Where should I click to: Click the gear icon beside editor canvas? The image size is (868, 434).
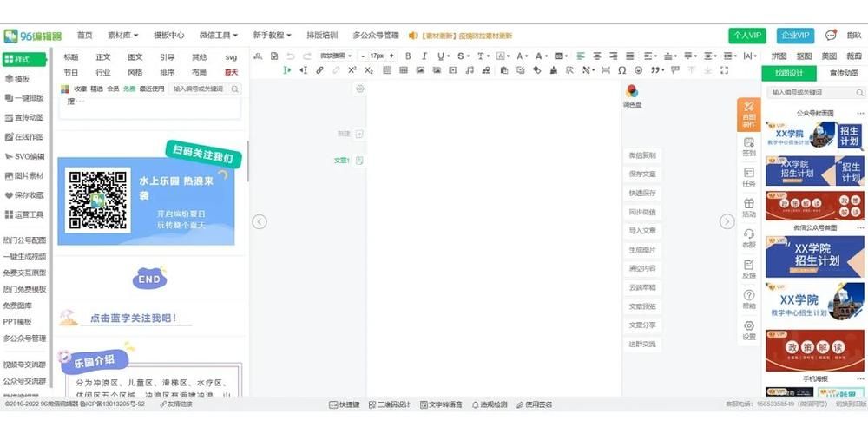click(360, 89)
